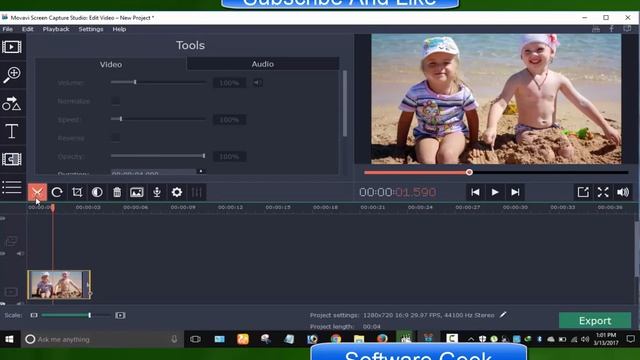The width and height of the screenshot is (640, 360).
Task: Open Firefox from the taskbar
Action: pos(382,339)
